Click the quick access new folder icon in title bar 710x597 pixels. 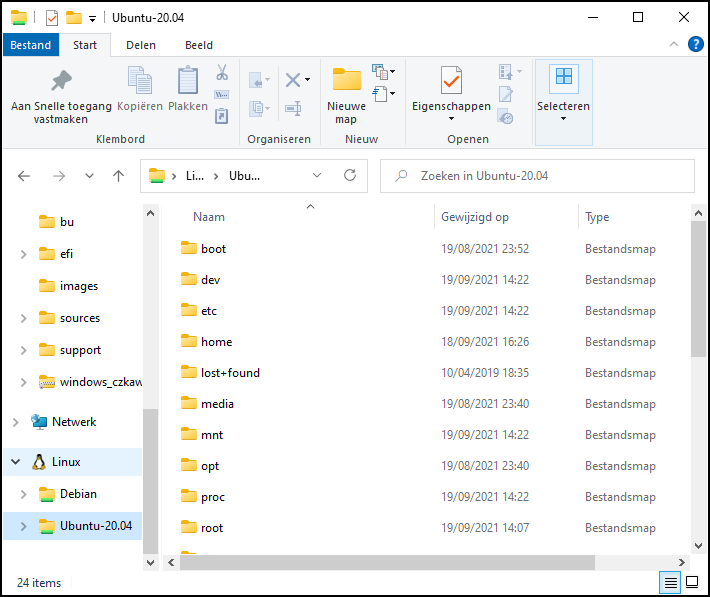[74, 18]
